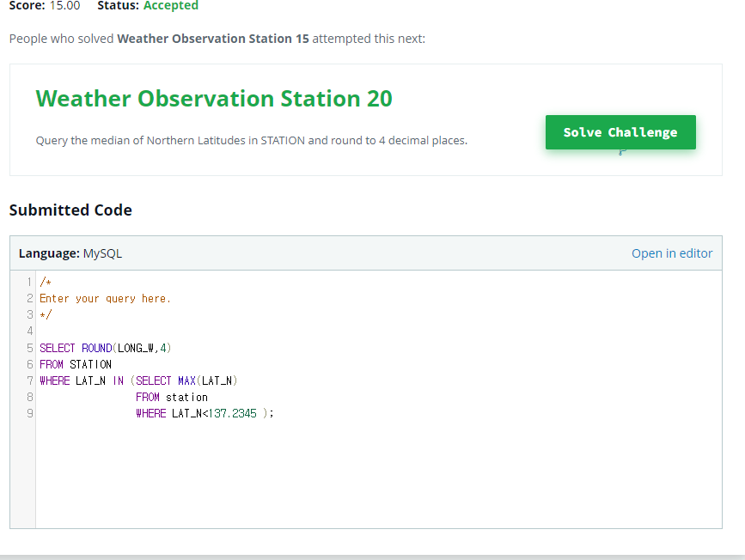Open the Weather Observation Station 20 title link
Image resolution: width=745 pixels, height=560 pixels.
[214, 98]
